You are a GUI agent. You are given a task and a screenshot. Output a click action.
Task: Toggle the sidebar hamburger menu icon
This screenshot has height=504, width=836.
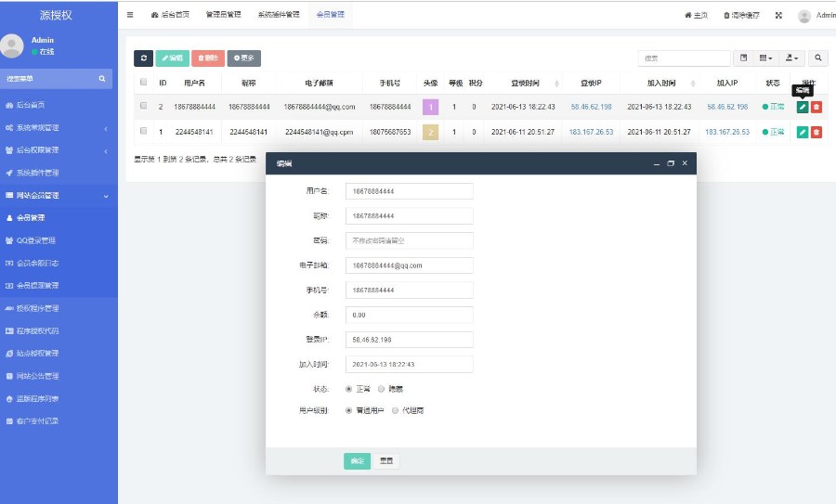pyautogui.click(x=130, y=15)
